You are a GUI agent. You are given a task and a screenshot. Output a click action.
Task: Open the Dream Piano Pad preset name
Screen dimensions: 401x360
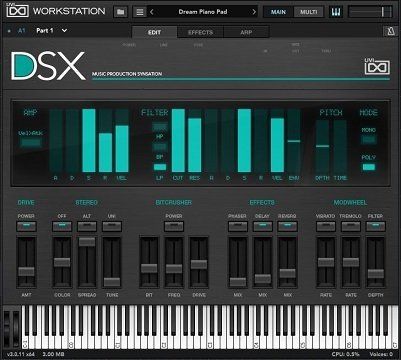(x=203, y=12)
